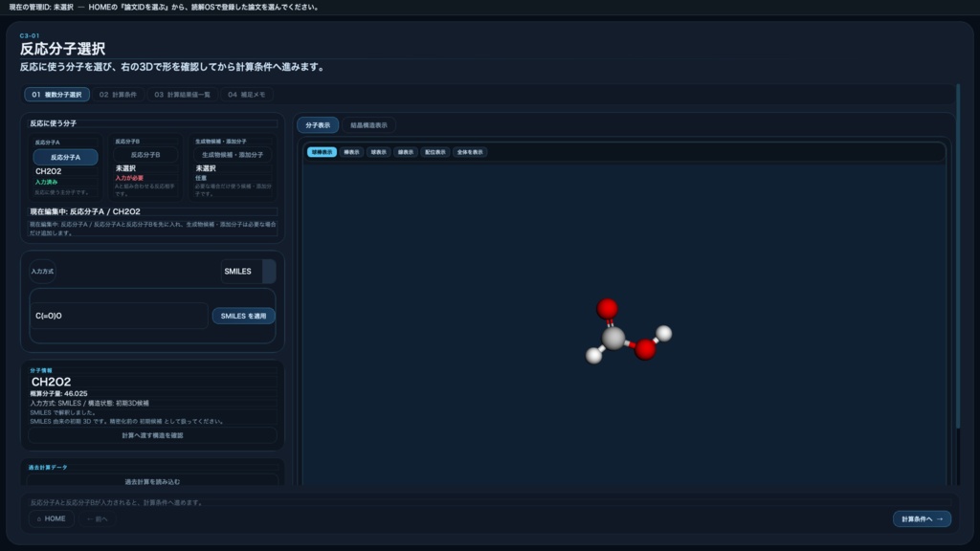Click 過去計算を読み込む button
Viewport: 980px width, 551px height.
point(152,481)
